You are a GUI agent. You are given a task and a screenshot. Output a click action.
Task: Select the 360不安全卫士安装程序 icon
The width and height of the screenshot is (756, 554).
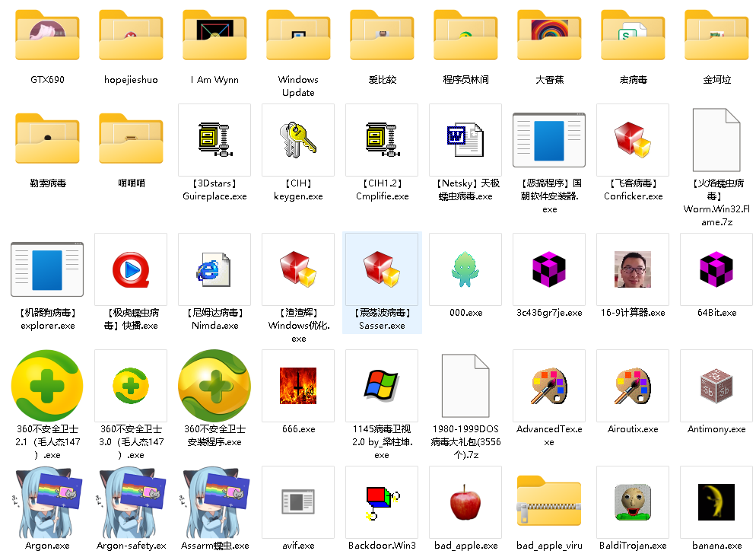214,386
